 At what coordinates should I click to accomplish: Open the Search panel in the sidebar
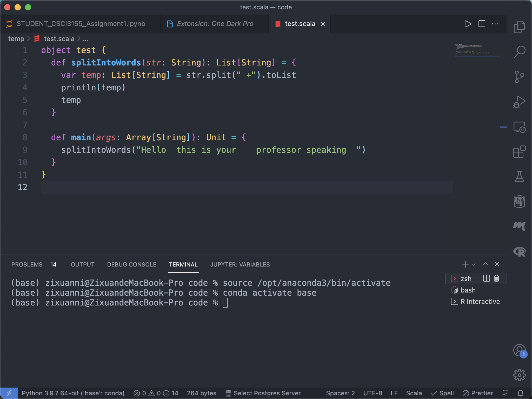pos(519,52)
